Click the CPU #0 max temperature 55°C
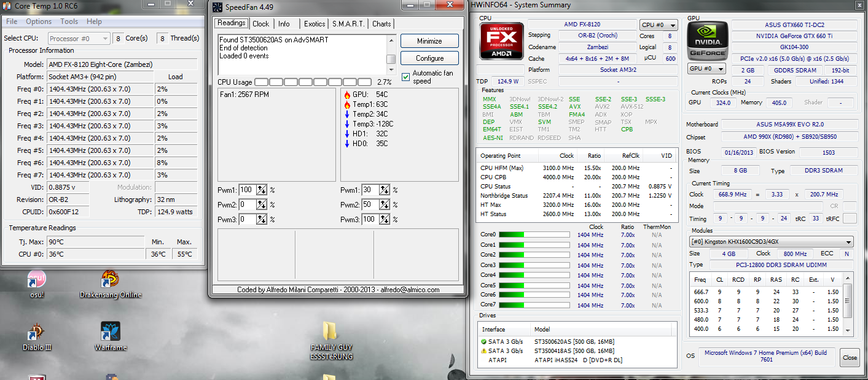This screenshot has width=868, height=380. coord(184,254)
